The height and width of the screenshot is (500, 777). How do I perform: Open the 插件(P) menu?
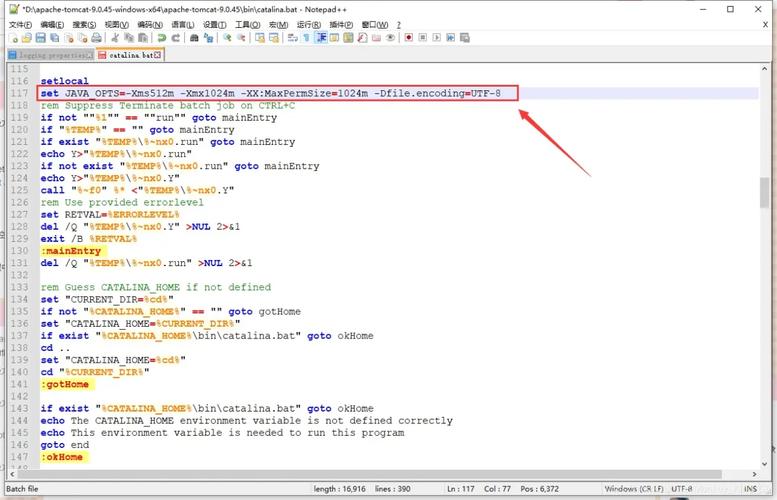(341, 25)
